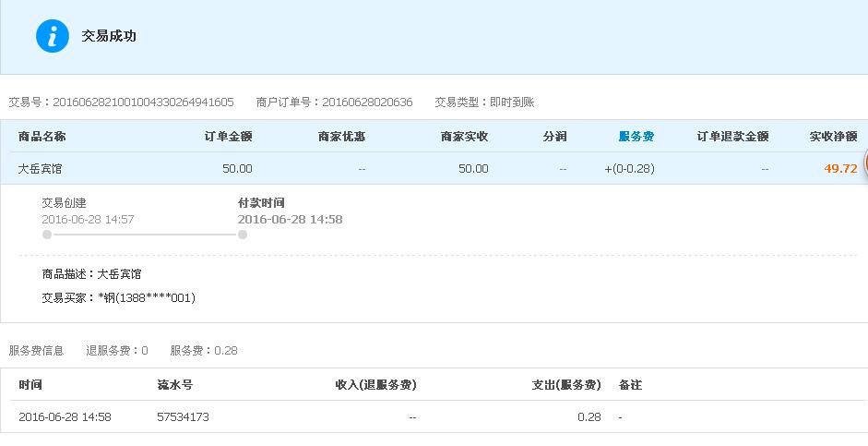Viewport: 868px width, 446px height.
Task: Select transaction number 2016062821001004330264941605
Action: pyautogui.click(x=143, y=102)
